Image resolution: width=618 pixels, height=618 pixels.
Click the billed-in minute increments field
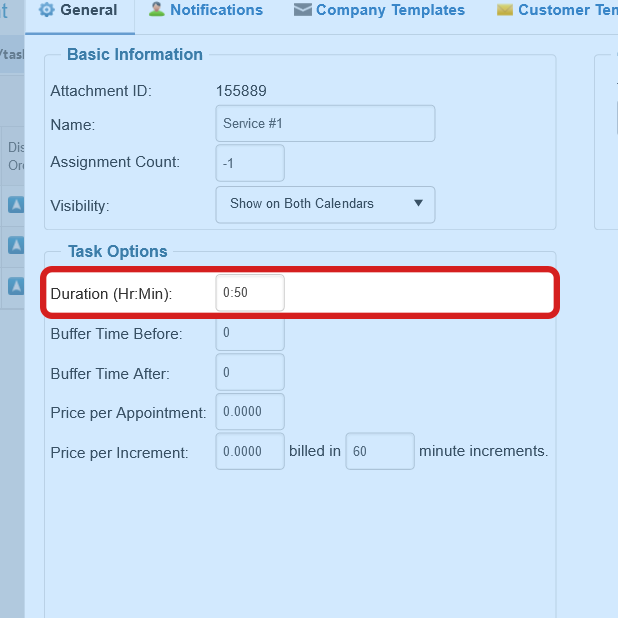[379, 451]
